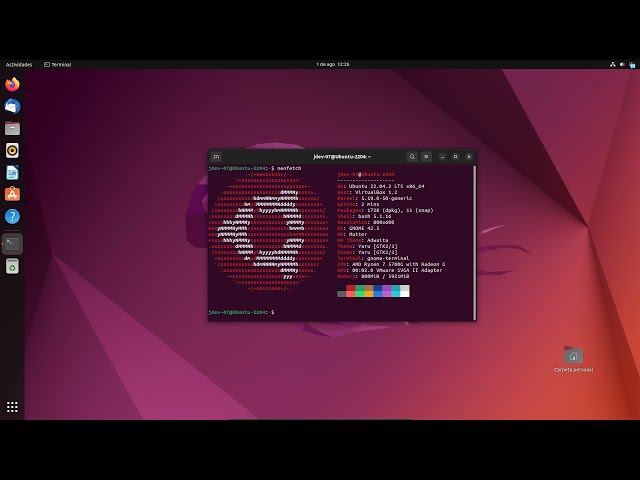Click the Terminal gnome-terminal line
Screen dimensions: 640x480
(373, 258)
